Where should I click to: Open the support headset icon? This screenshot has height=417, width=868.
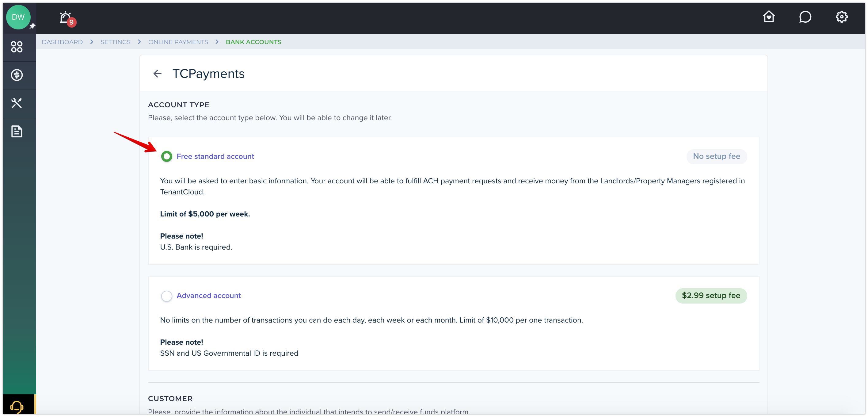[17, 406]
